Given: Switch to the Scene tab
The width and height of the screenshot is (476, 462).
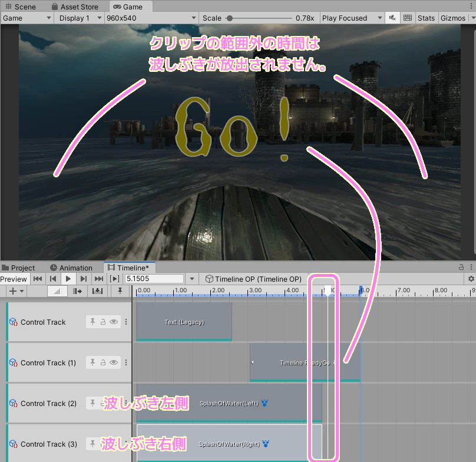Looking at the screenshot, I should pos(22,6).
